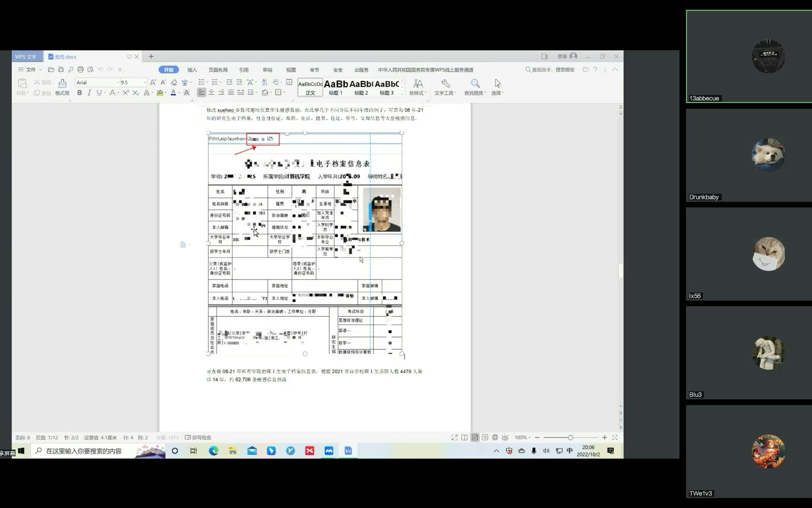Click the zoom slider handle
812x508 pixels.
pos(570,437)
